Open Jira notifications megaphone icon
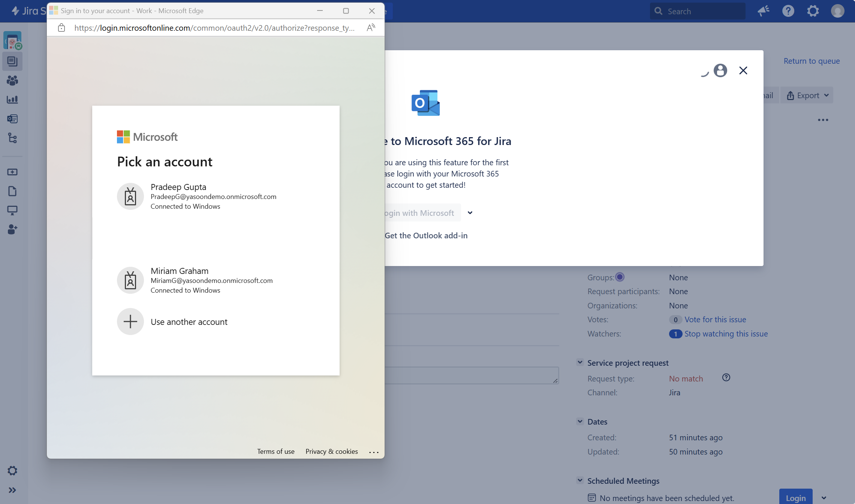 click(x=763, y=11)
